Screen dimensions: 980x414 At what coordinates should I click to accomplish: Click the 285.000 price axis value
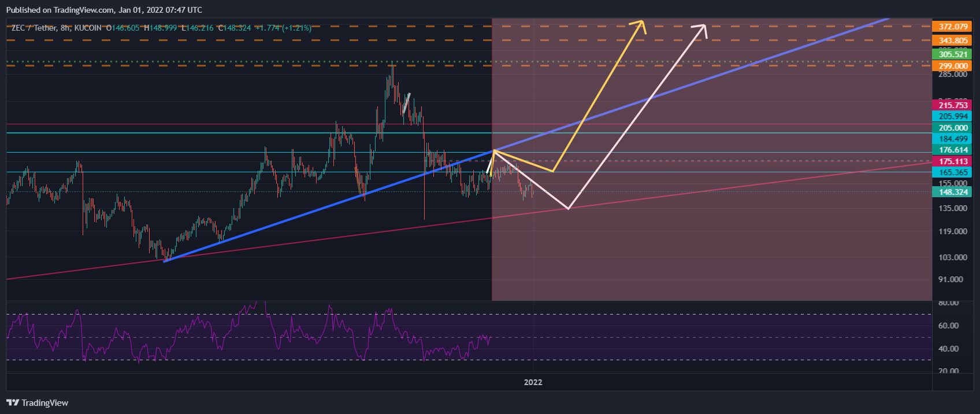(953, 75)
